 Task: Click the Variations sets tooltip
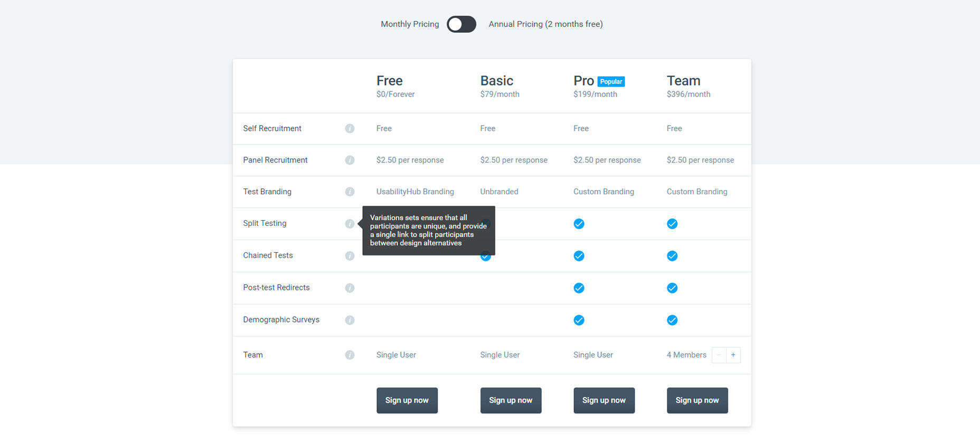[429, 231]
